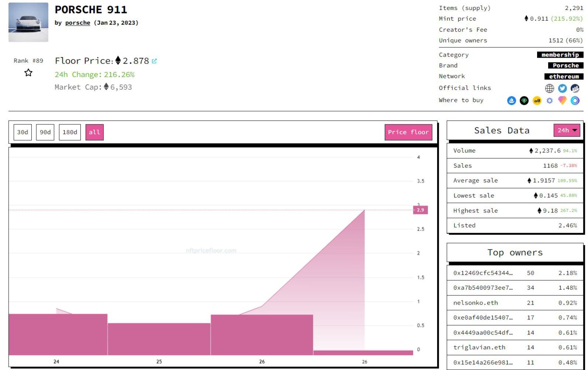
Task: Click the Sales count 1168
Action: click(550, 166)
